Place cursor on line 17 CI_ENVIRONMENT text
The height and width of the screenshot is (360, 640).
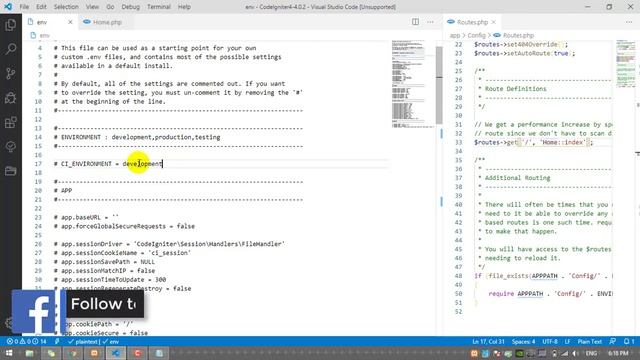coord(108,164)
